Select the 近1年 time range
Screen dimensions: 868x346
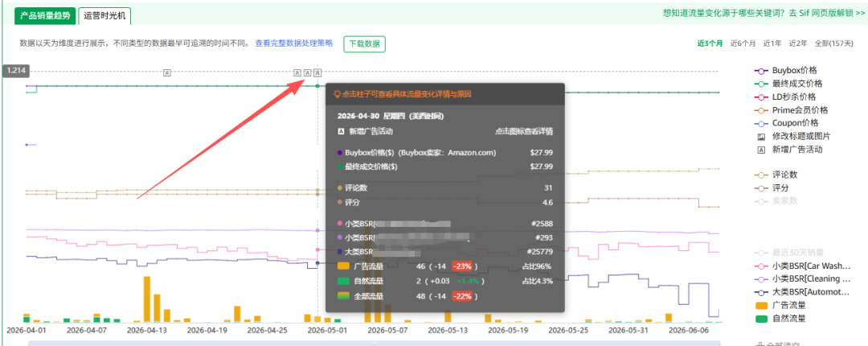coord(772,43)
